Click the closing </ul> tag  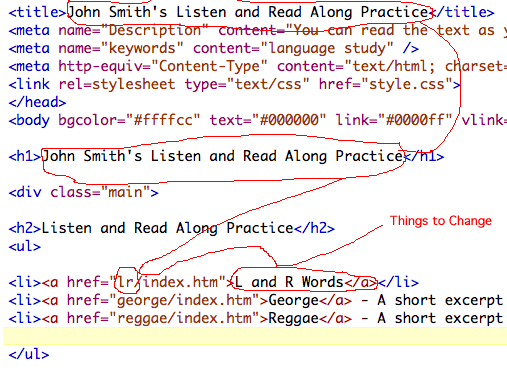(x=29, y=355)
